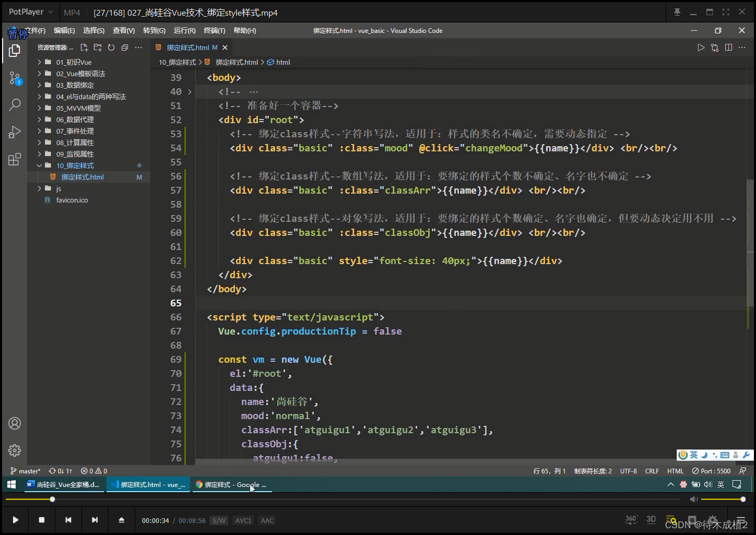Open the Source Control view
This screenshot has width=756, height=535.
click(x=15, y=78)
